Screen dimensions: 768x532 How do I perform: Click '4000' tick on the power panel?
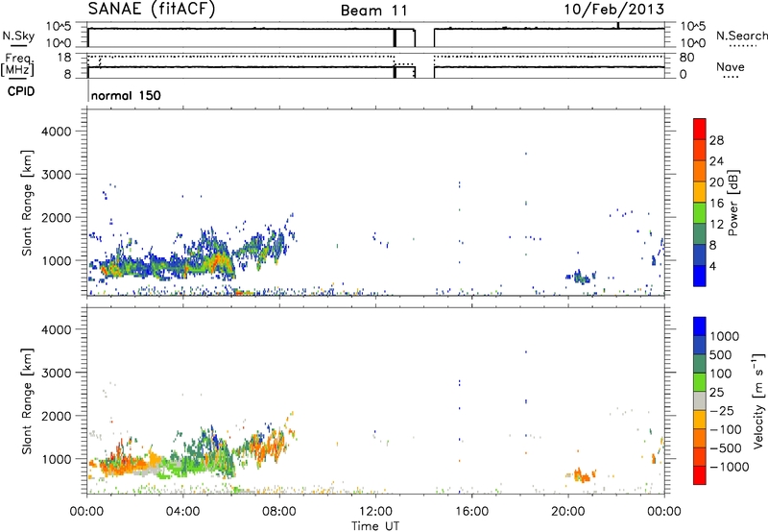click(57, 132)
